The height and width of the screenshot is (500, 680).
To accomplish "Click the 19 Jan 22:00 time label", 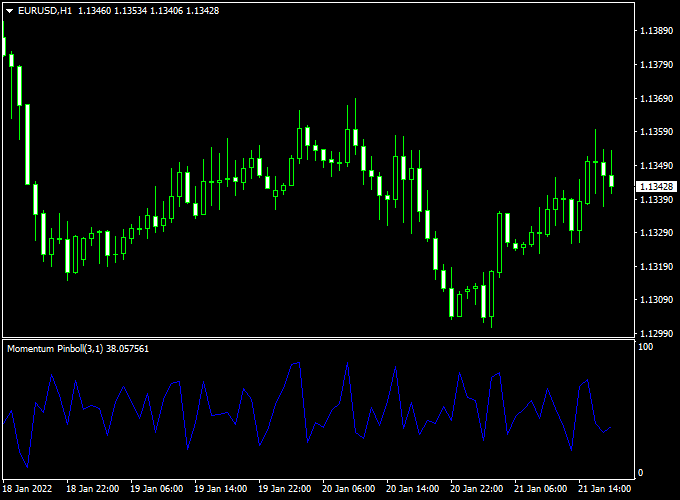I will (x=284, y=489).
